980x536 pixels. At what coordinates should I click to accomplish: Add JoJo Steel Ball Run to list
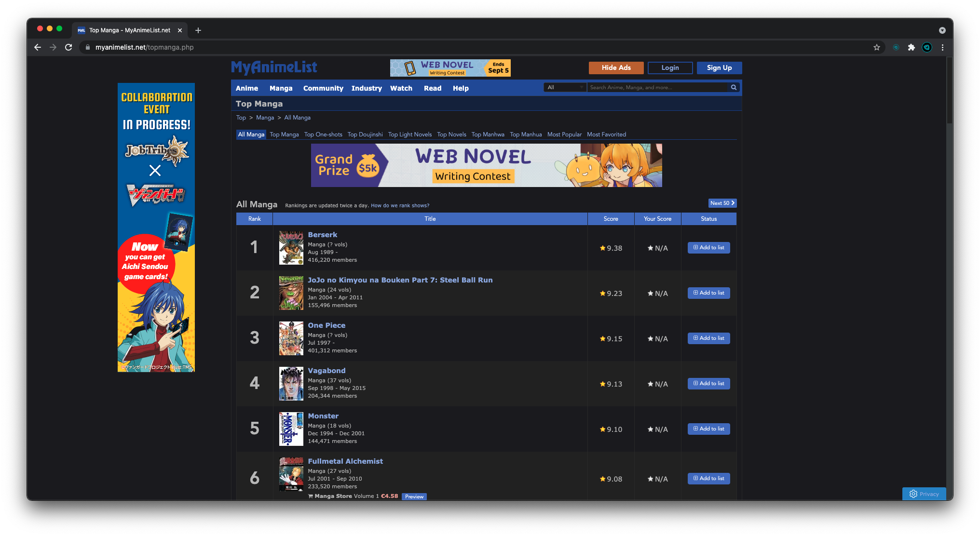(x=708, y=293)
